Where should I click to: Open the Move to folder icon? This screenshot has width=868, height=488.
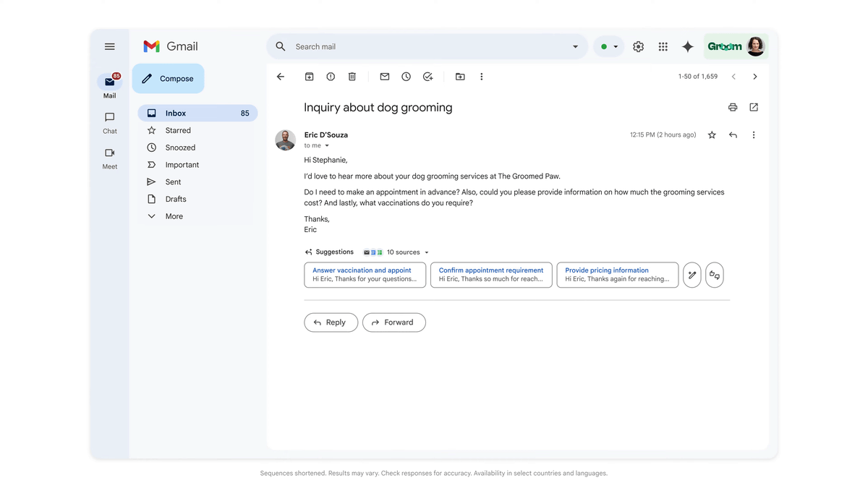click(x=460, y=77)
